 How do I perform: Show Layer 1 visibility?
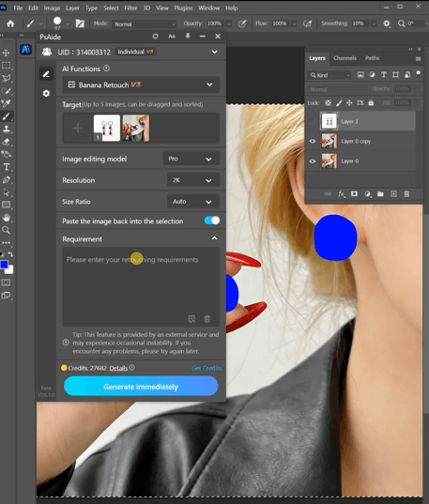coord(313,121)
